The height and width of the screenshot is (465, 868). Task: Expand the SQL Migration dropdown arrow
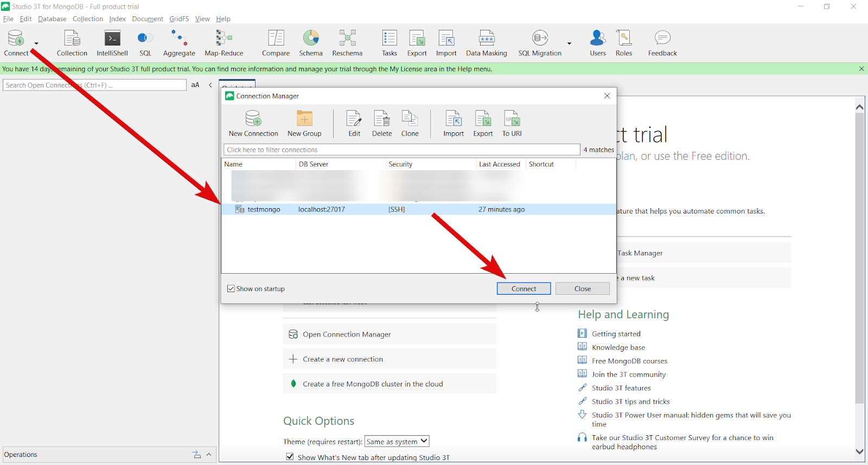pyautogui.click(x=569, y=43)
